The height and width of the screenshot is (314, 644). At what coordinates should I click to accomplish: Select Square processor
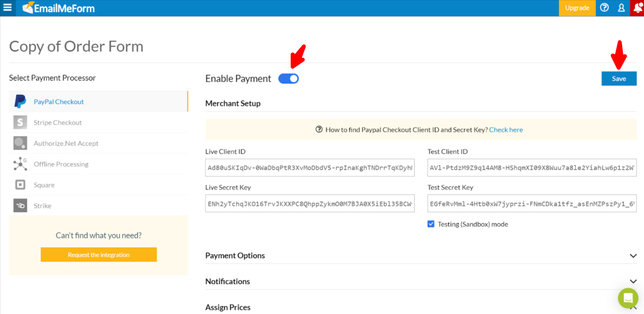click(99, 184)
